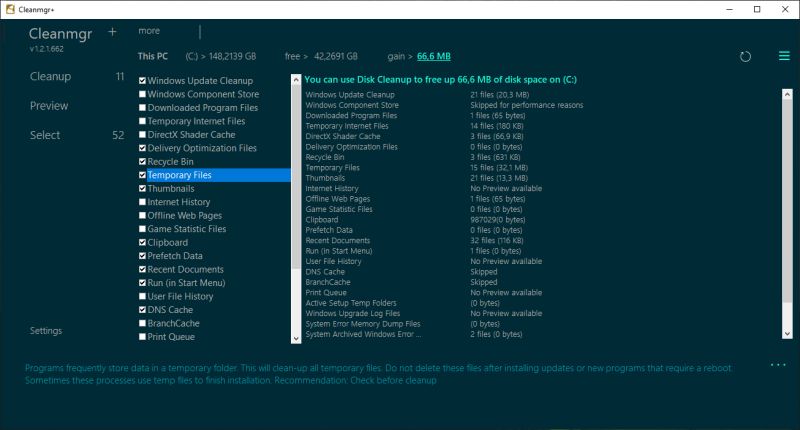Click the count 11 next to Cleanup
The image size is (800, 430).
tap(120, 77)
